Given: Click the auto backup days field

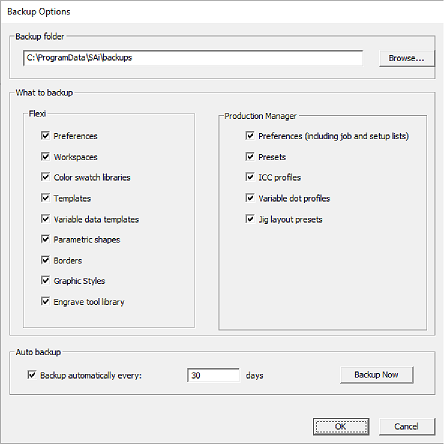Looking at the screenshot, I should pyautogui.click(x=213, y=375).
